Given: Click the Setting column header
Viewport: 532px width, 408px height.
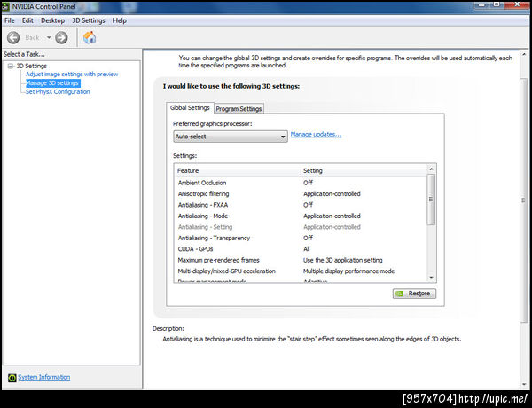Looking at the screenshot, I should coord(364,170).
